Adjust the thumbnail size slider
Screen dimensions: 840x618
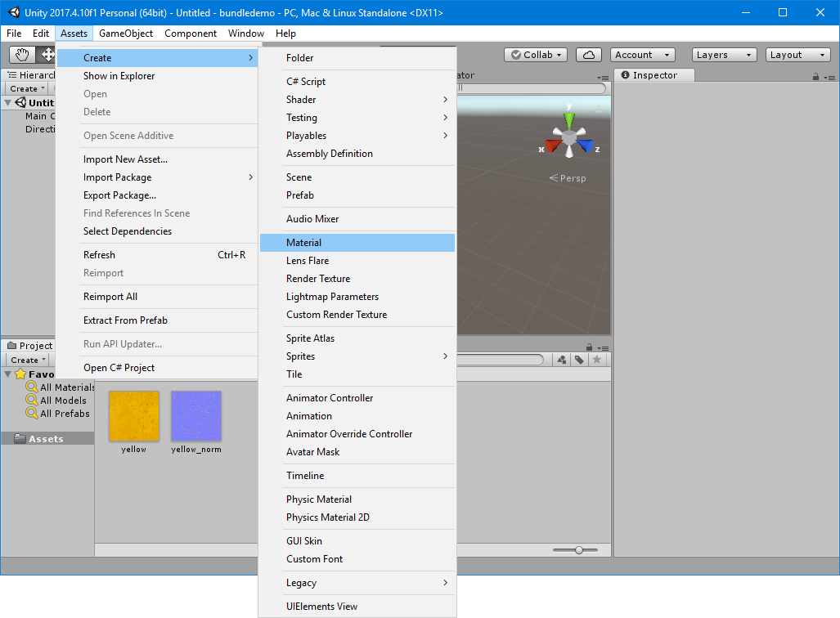[x=575, y=550]
